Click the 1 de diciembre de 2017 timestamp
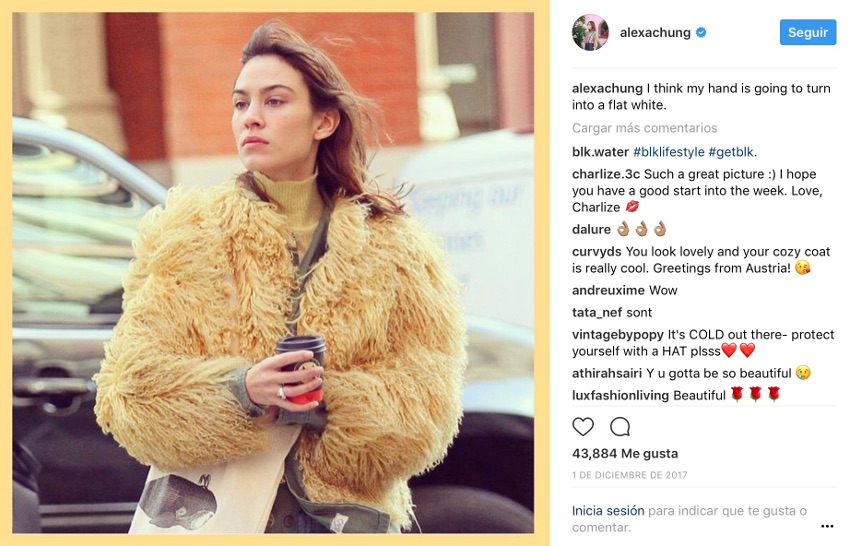Viewport: 850px width, 546px height. click(x=629, y=475)
